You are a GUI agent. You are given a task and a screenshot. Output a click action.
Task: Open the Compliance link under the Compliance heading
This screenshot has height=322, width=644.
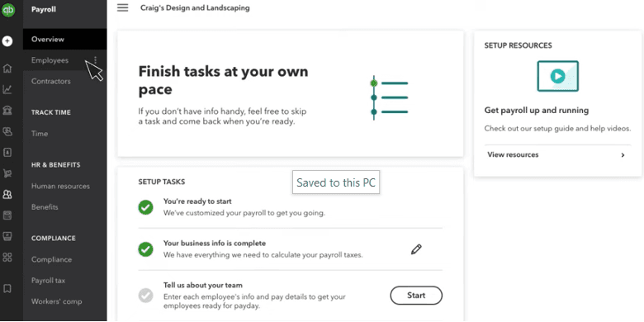click(52, 259)
